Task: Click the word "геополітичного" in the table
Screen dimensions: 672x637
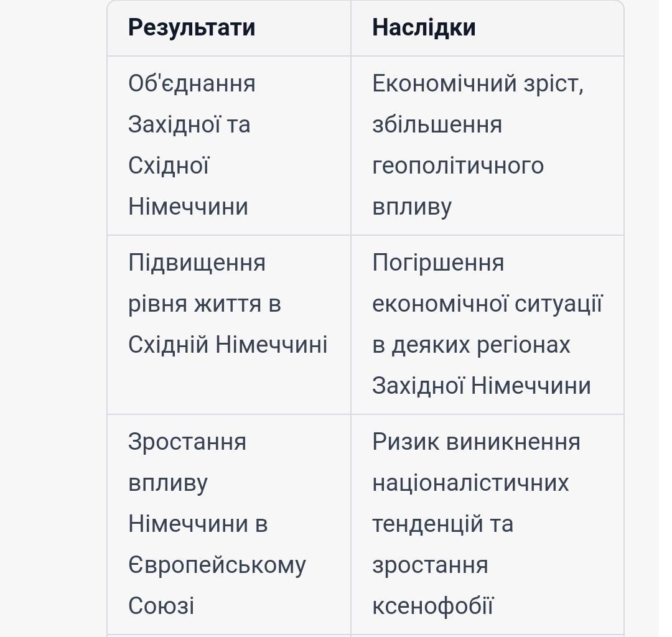Action: point(458,166)
